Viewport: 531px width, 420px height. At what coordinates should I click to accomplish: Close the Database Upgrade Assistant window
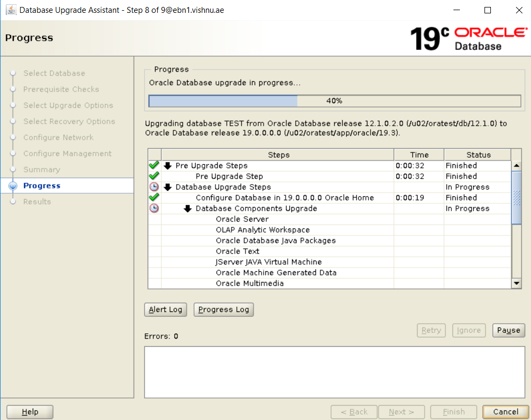point(519,10)
